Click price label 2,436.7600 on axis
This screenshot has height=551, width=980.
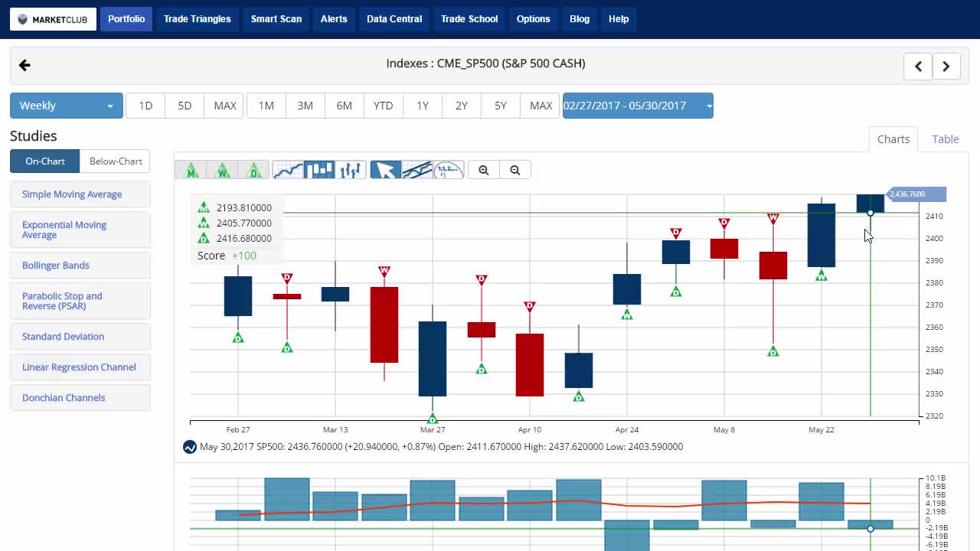[x=916, y=194]
